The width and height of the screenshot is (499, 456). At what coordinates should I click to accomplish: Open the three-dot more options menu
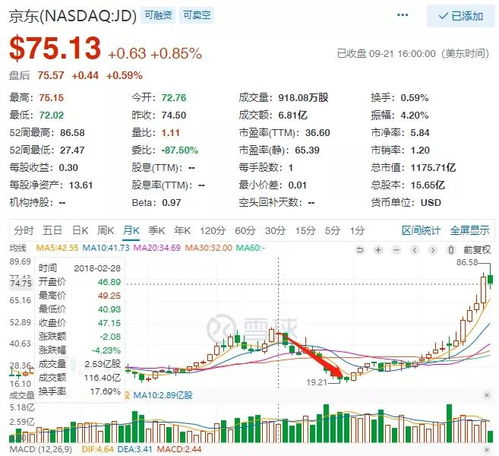tap(403, 15)
